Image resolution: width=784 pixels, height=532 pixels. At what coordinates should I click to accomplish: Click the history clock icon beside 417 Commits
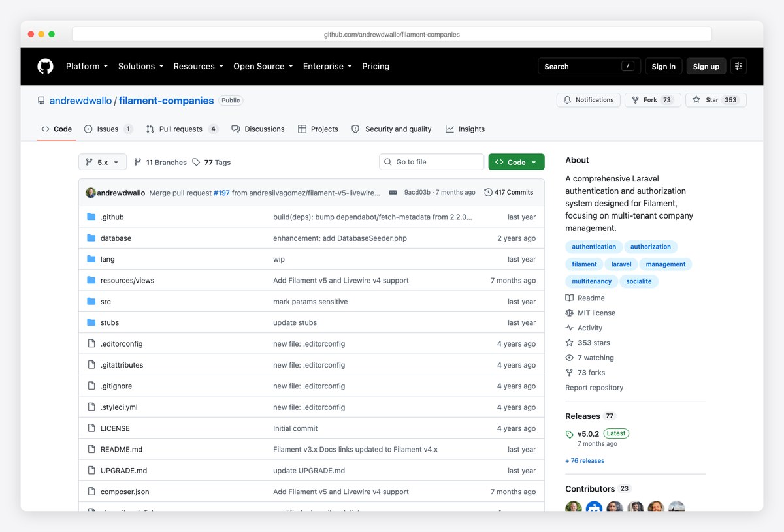[x=488, y=193]
